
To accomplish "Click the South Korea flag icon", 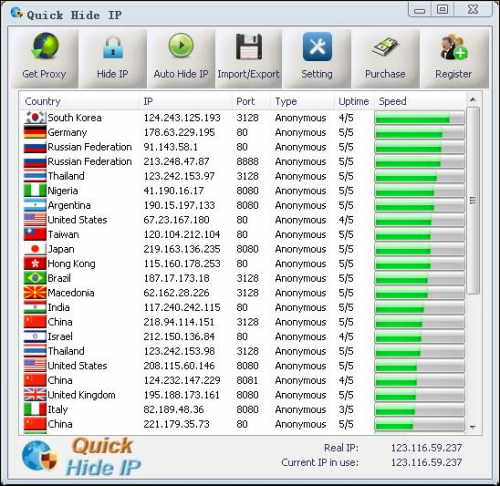I will (x=35, y=118).
